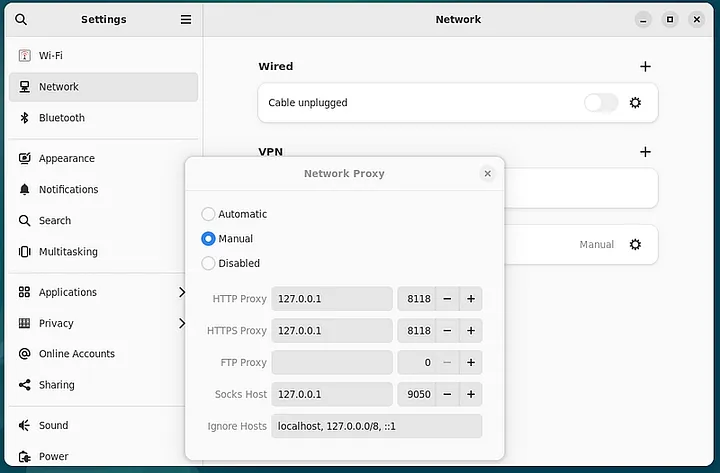720x473 pixels.
Task: Click the Ignore Hosts field
Action: point(377,426)
